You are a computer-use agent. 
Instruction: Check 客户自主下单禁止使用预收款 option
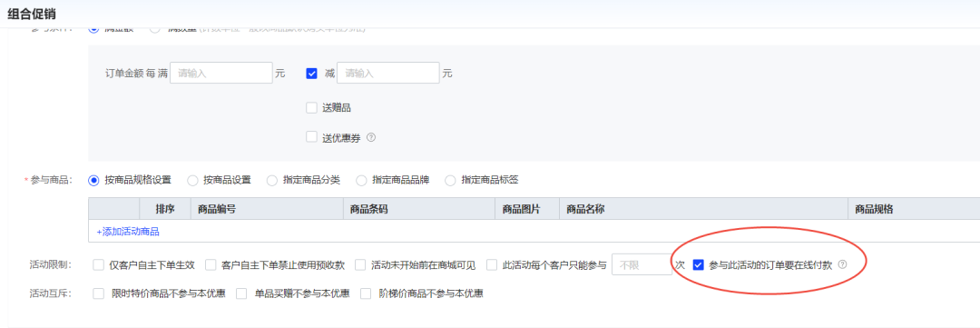(x=211, y=264)
